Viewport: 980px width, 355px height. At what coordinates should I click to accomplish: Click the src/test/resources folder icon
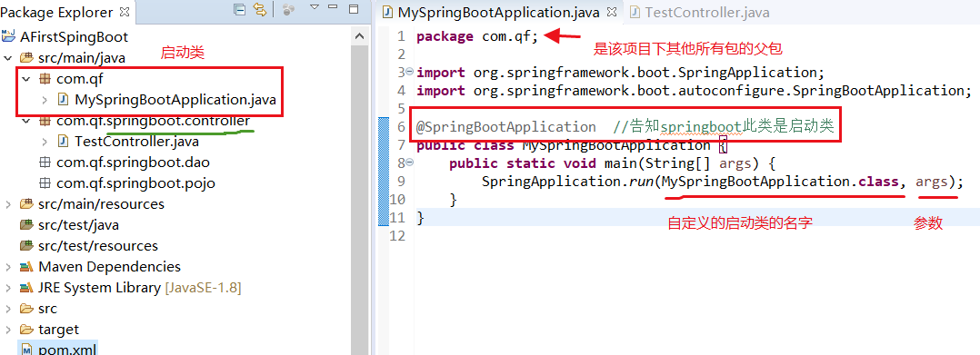click(27, 246)
